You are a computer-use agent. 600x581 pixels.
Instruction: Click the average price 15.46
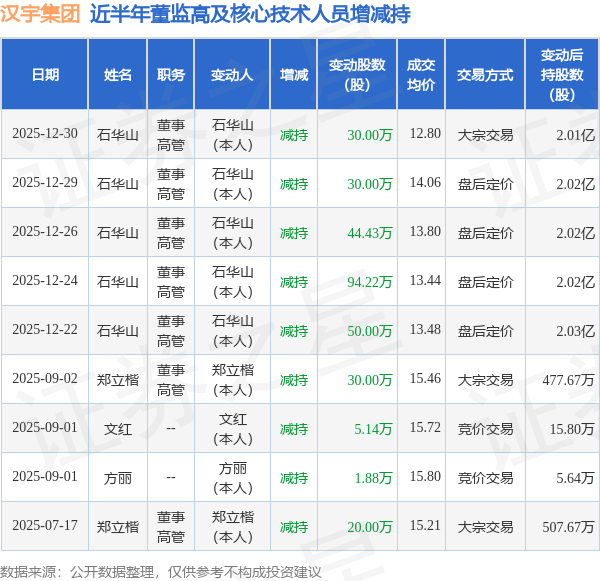[x=425, y=379]
